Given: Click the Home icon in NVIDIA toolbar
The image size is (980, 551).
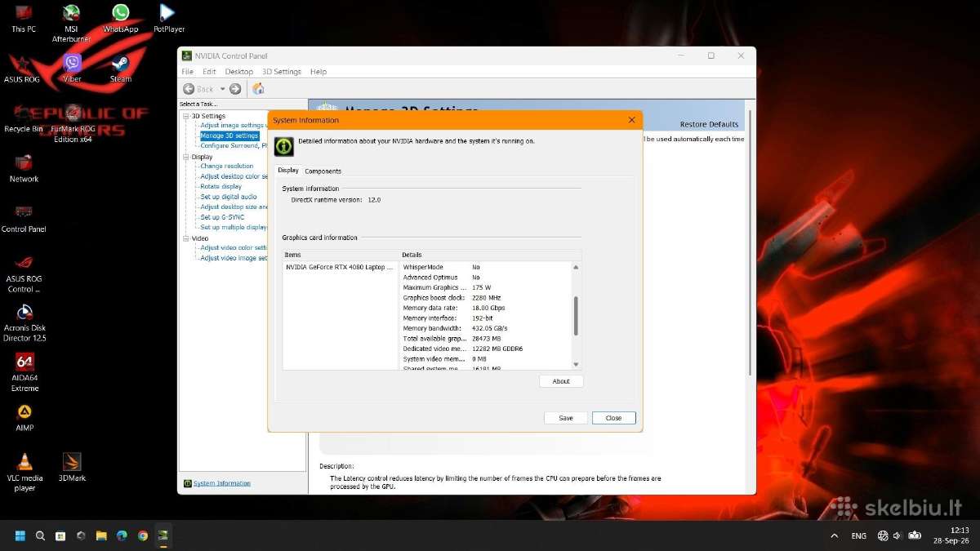Looking at the screenshot, I should (x=258, y=89).
